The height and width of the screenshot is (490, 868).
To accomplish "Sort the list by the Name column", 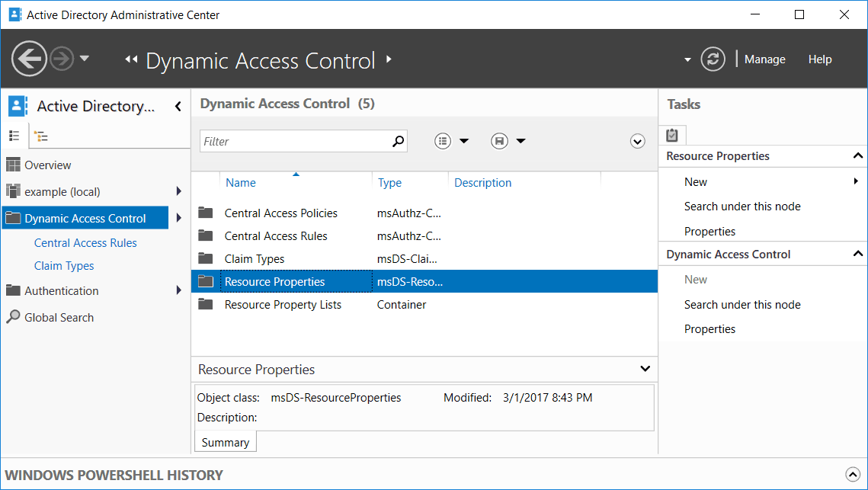I will point(241,183).
